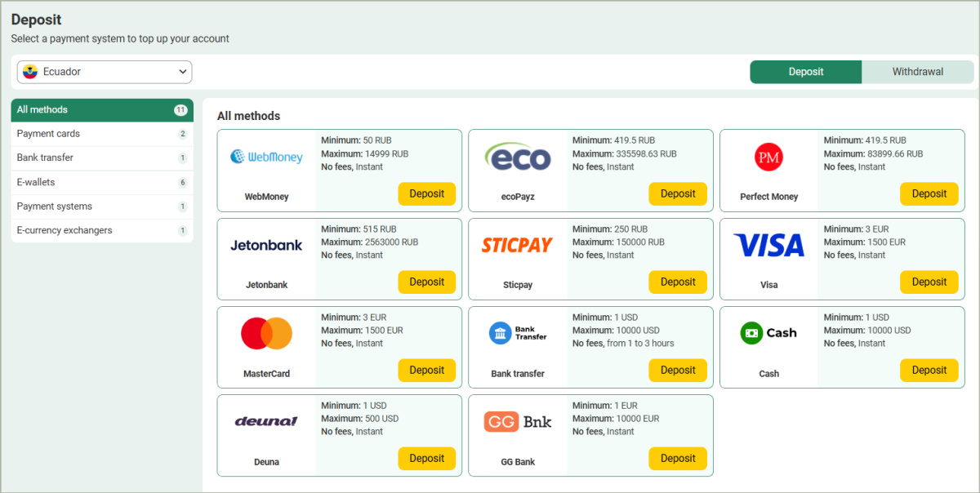The width and height of the screenshot is (980, 493).
Task: Click the green Cash icon
Action: tap(751, 333)
